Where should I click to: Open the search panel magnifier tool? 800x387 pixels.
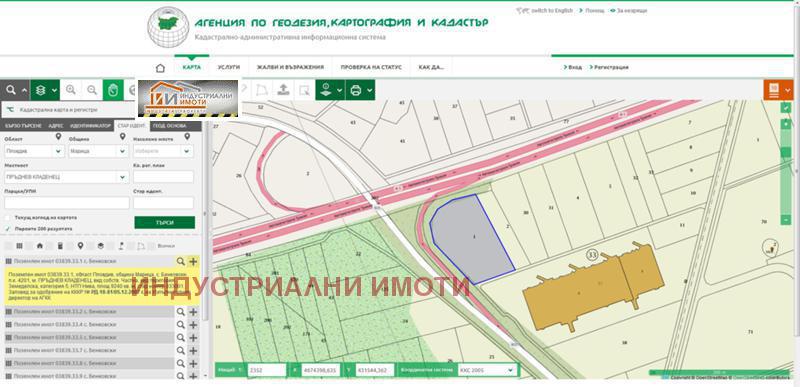pyautogui.click(x=11, y=90)
